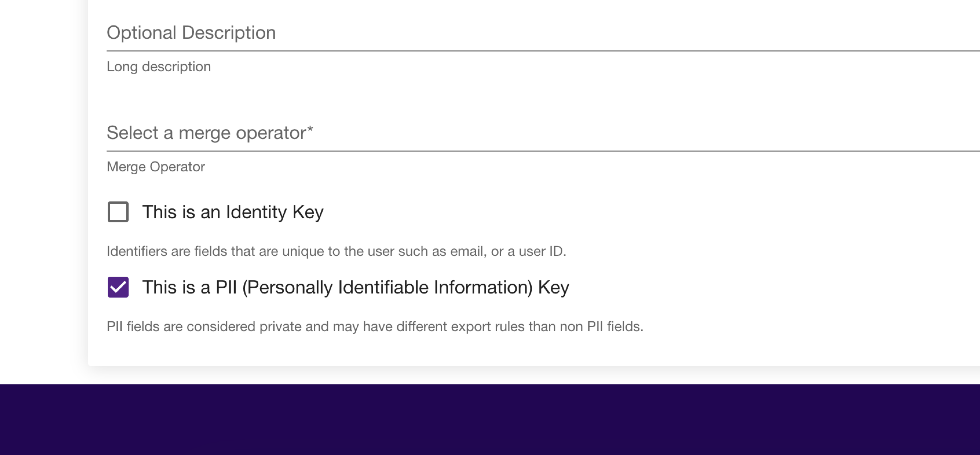980x455 pixels.
Task: Click the PII fields export rules note
Action: 375,326
